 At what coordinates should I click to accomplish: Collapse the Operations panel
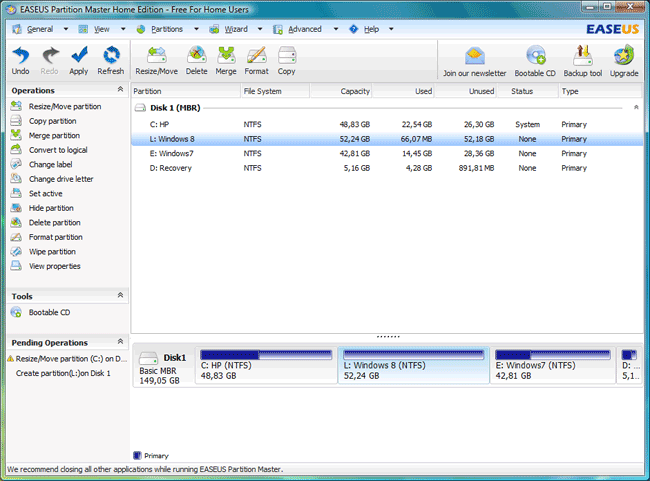(120, 90)
